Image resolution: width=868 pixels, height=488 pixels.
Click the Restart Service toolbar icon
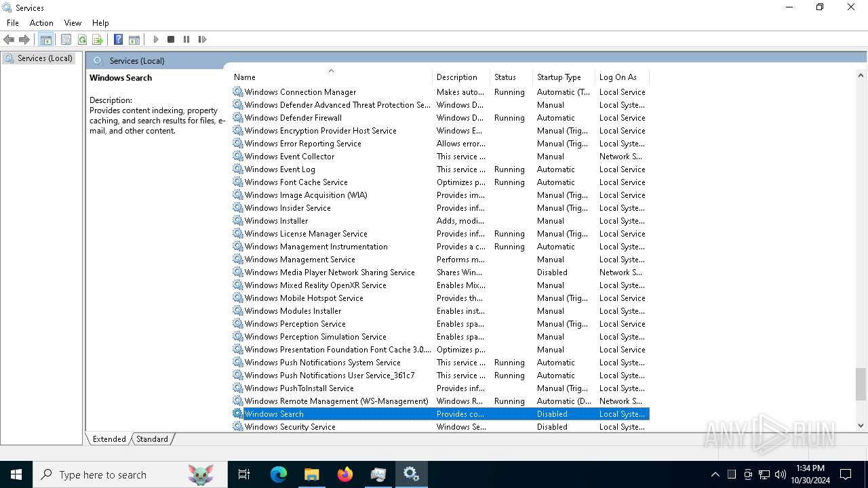[202, 39]
